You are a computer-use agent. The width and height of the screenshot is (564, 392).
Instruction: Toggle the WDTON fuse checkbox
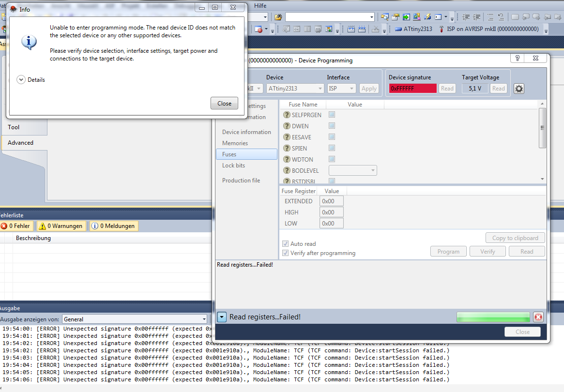point(332,159)
